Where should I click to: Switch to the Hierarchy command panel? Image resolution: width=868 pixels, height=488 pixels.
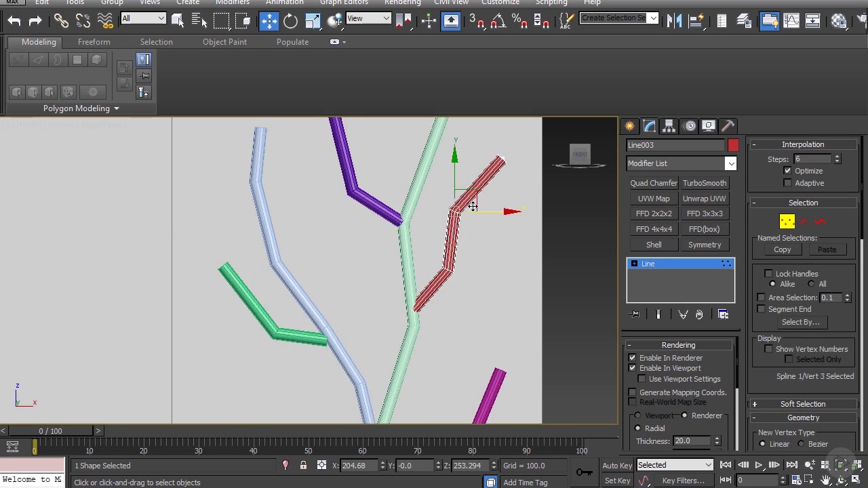[x=669, y=126]
